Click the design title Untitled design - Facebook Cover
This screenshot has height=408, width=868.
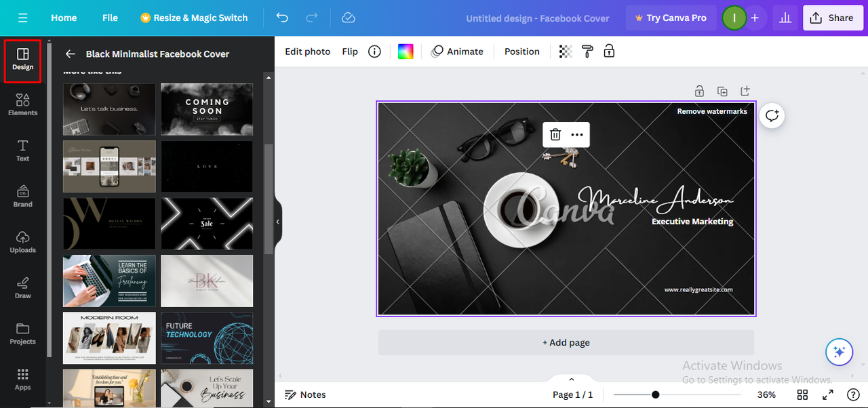[538, 18]
